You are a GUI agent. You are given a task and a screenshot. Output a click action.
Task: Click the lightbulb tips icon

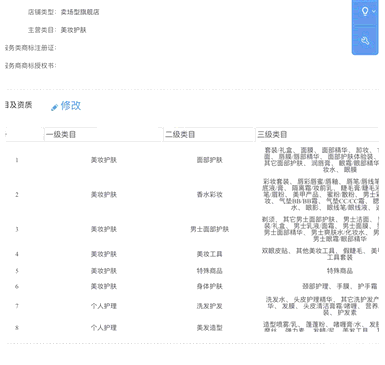coord(365,11)
